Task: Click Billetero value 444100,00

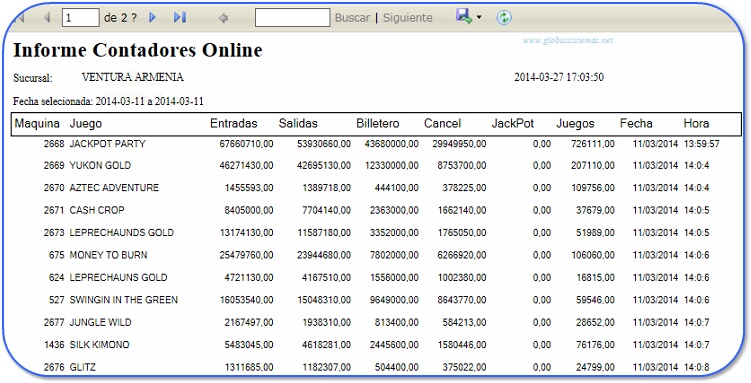Action: tap(397, 188)
